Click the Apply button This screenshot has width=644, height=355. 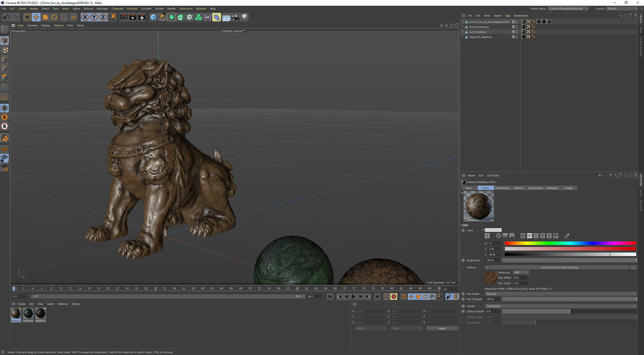pos(442,328)
